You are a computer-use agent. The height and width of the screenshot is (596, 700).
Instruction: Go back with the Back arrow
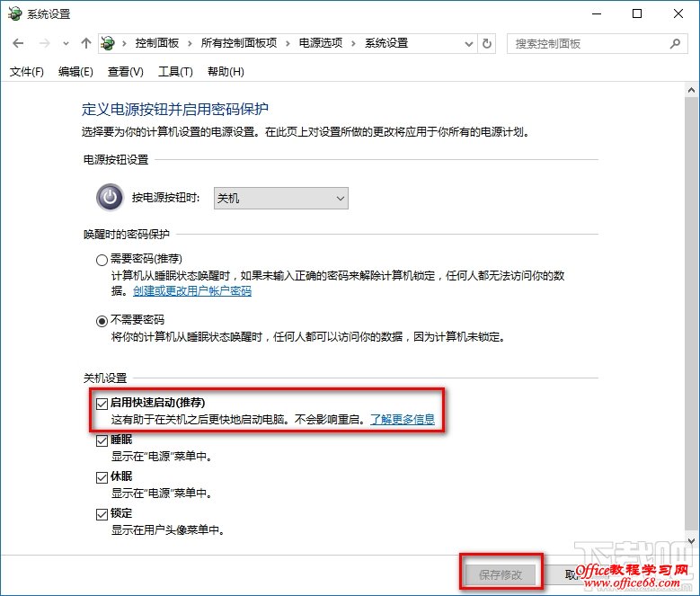[18, 43]
